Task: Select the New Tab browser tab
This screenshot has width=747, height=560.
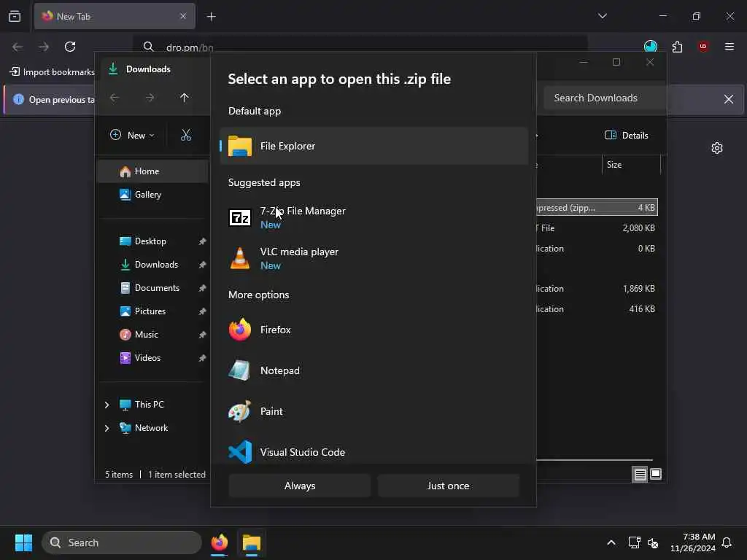Action: click(x=115, y=16)
